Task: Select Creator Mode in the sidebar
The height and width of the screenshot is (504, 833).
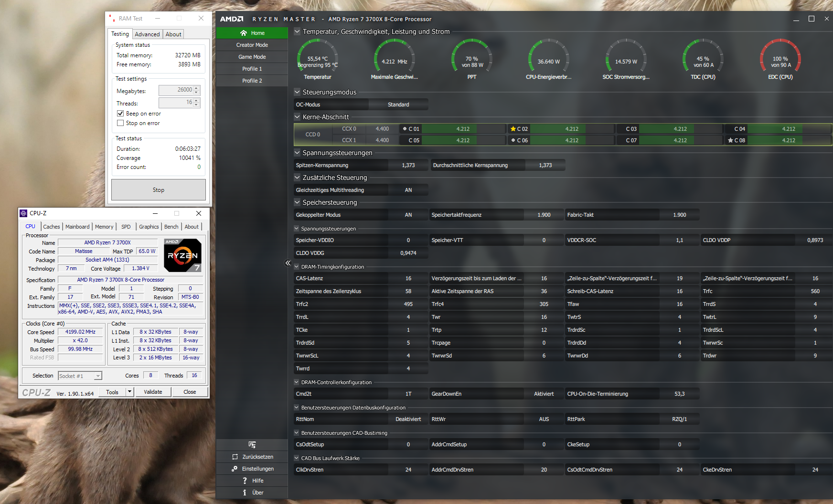Action: tap(252, 45)
